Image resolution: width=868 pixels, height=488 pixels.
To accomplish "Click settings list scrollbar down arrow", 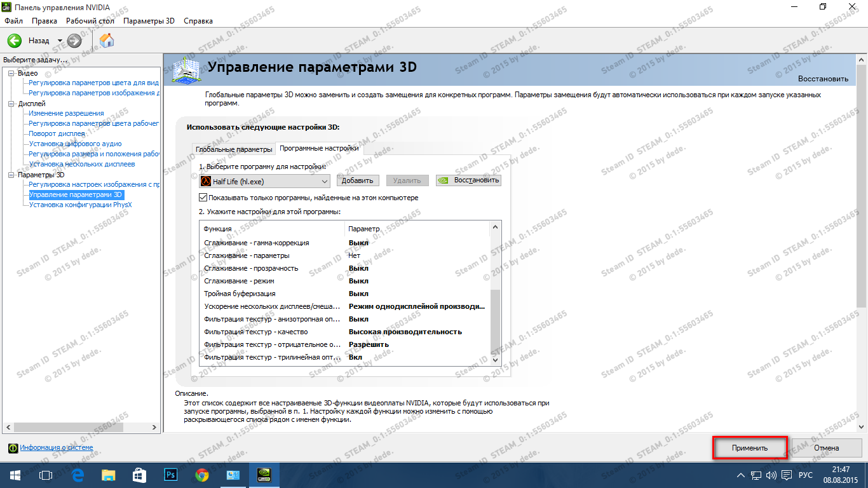I will [496, 360].
